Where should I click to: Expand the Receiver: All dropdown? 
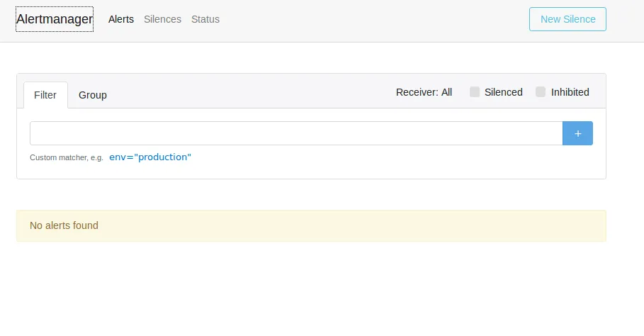[x=424, y=92]
